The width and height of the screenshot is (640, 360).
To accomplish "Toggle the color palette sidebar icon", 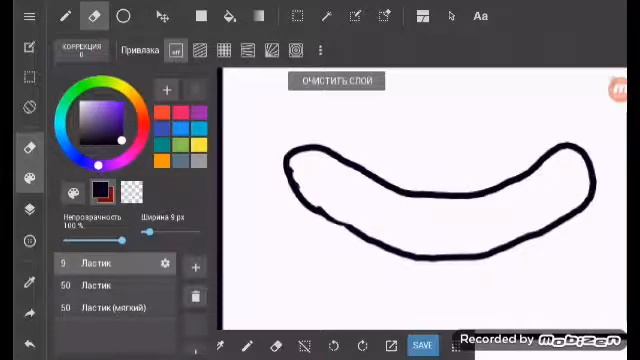I will coord(29,178).
